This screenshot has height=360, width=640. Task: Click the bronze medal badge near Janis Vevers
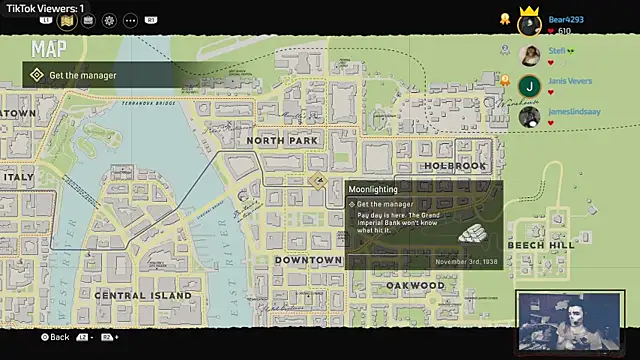[x=505, y=80]
